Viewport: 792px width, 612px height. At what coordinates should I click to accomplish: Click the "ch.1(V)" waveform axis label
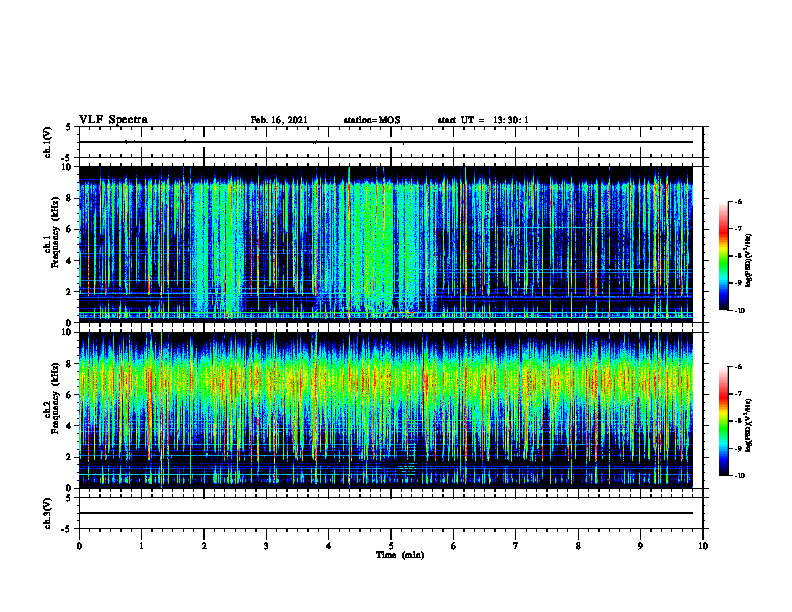47,142
